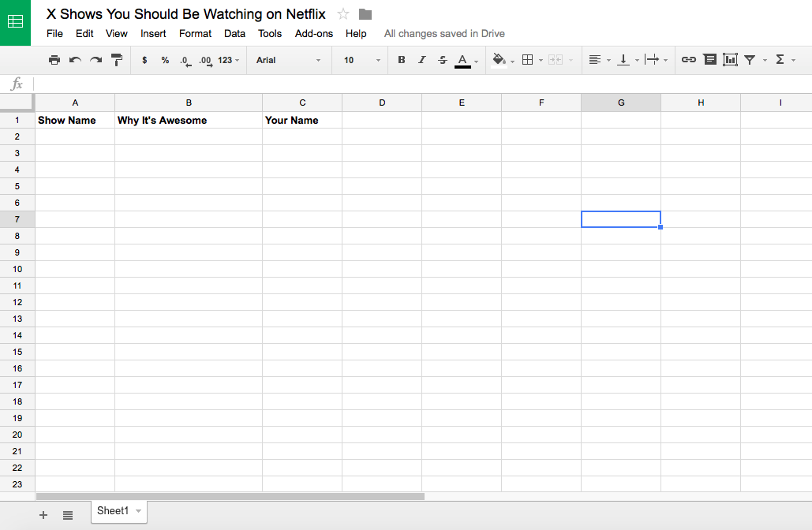The height and width of the screenshot is (530, 812).
Task: Expand the merge cells dropdown arrow
Action: coord(571,61)
